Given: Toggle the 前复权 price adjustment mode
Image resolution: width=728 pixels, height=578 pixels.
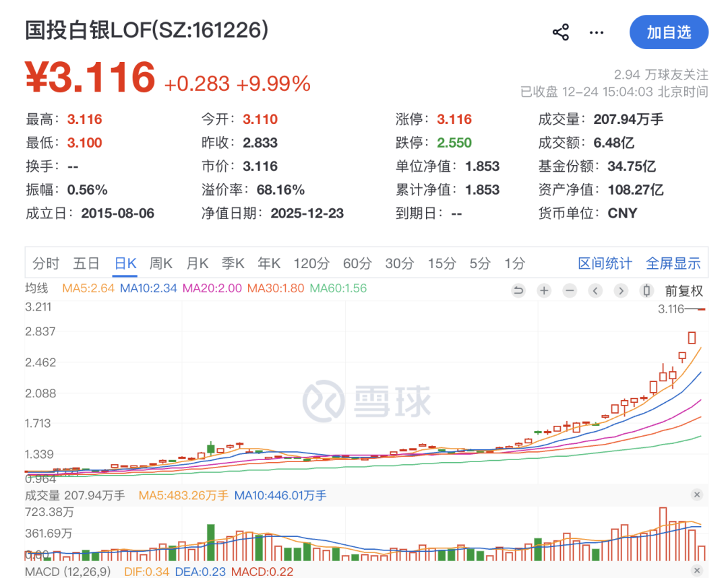Looking at the screenshot, I should pos(683,290).
